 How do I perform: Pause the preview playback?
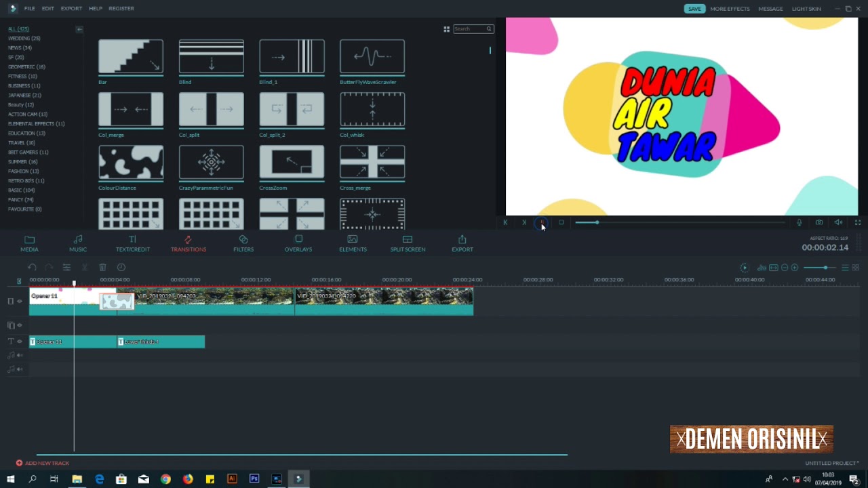(542, 222)
